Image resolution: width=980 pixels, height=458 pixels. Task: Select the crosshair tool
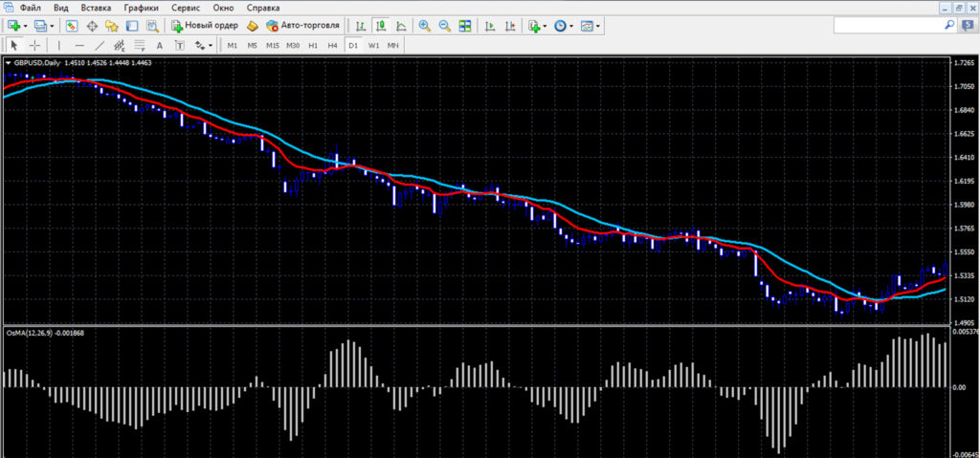35,45
